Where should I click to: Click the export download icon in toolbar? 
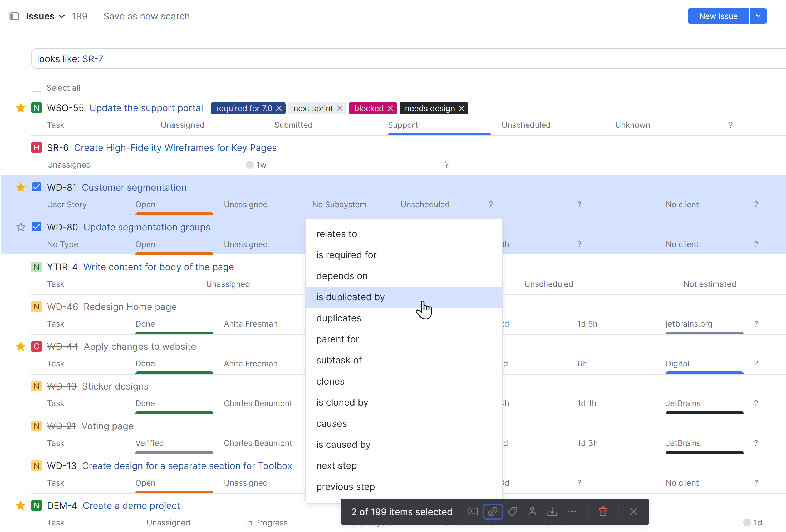coord(552,511)
